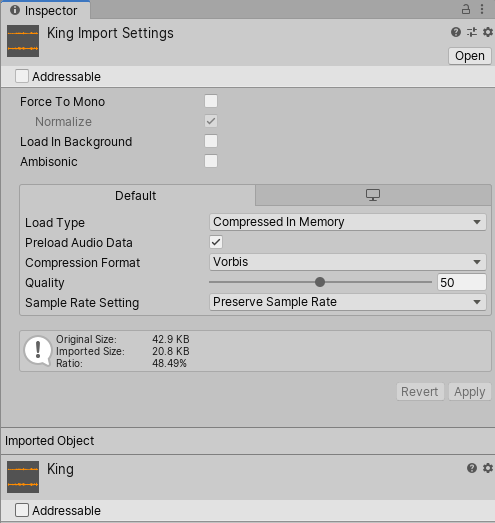
Task: Uncheck Preload Audio Data
Action: tap(216, 242)
